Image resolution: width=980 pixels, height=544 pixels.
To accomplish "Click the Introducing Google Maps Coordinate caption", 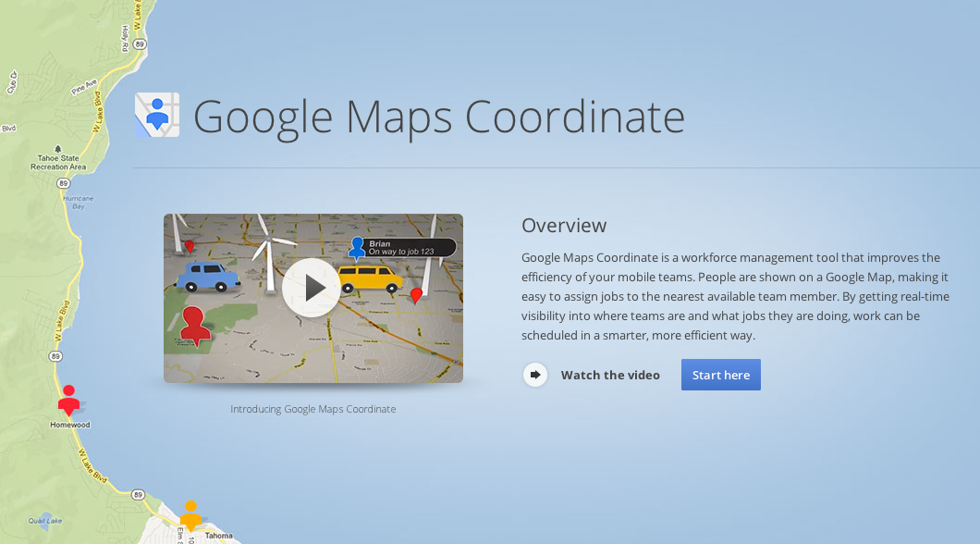I will coord(312,409).
